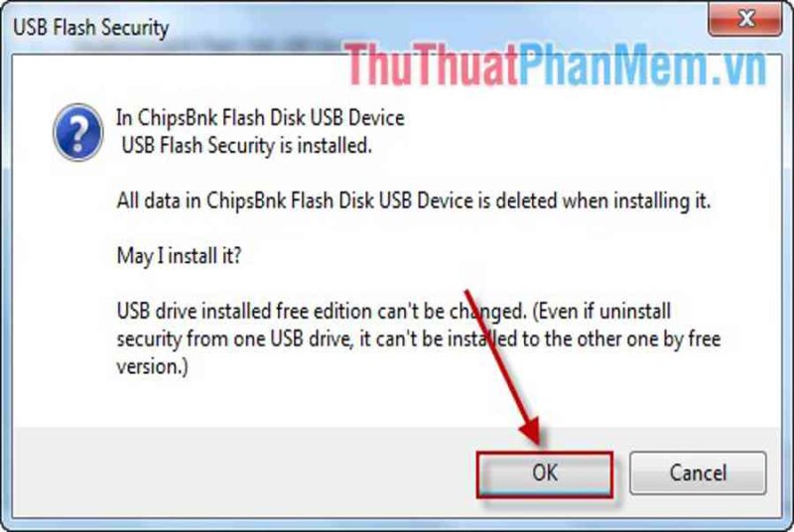Image resolution: width=794 pixels, height=532 pixels.
Task: Click the "All data in ChipsBnk" warning line
Action: [414, 200]
